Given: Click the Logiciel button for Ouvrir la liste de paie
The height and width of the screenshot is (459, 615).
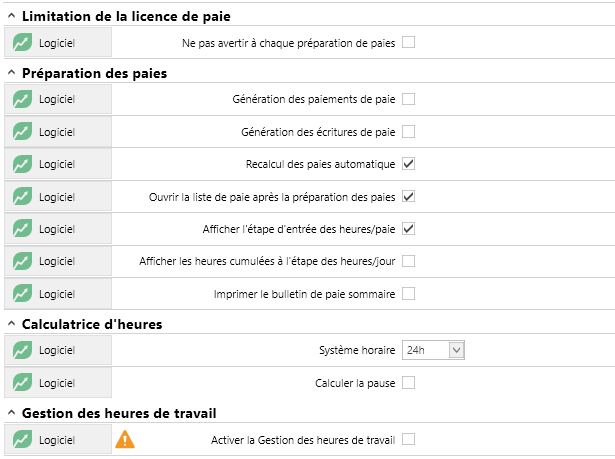Looking at the screenshot, I should click(x=58, y=197).
